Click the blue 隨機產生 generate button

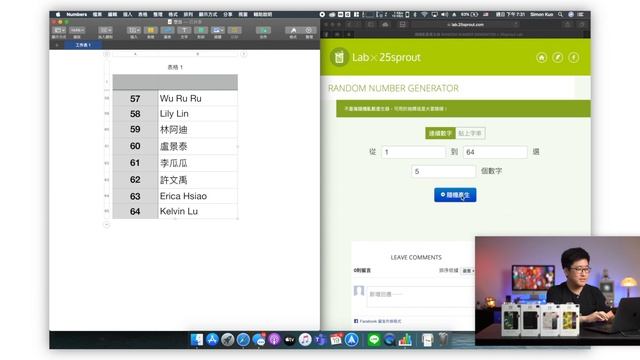tap(455, 195)
